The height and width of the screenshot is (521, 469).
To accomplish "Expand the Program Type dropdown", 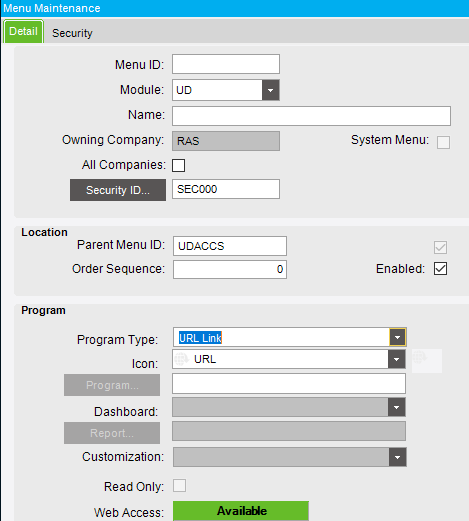I will [397, 337].
